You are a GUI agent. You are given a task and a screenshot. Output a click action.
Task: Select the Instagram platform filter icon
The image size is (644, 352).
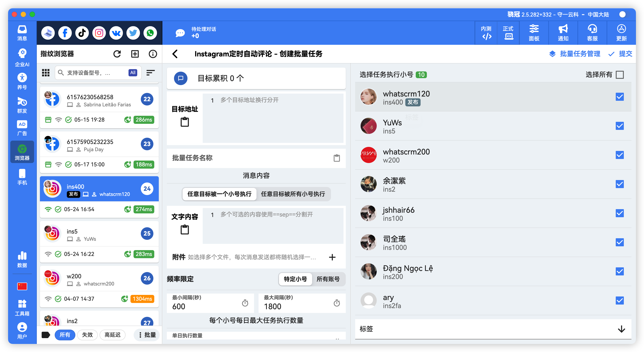click(99, 33)
